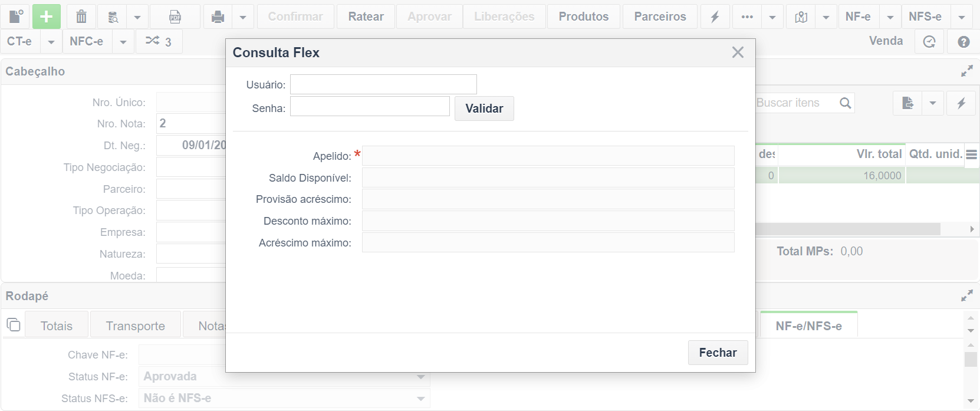Click the vertical scrollbar thumb in Rodapé
The height and width of the screenshot is (411, 980).
[x=971, y=359]
